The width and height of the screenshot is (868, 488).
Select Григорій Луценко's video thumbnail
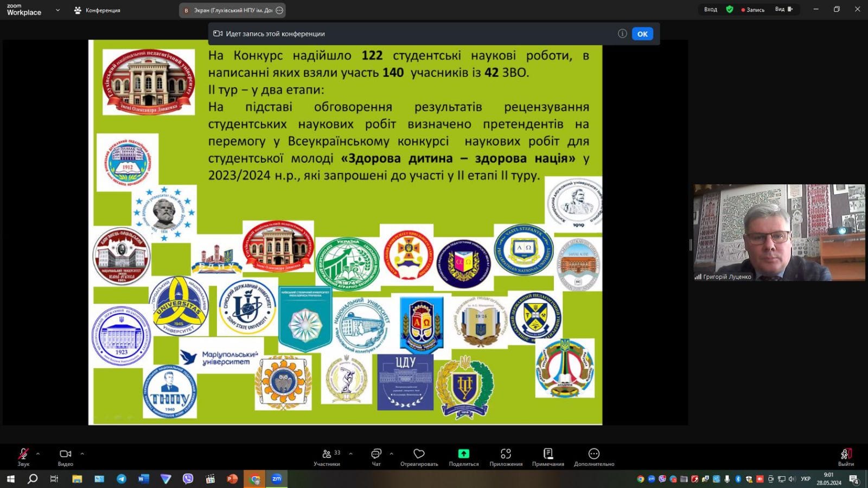point(779,233)
